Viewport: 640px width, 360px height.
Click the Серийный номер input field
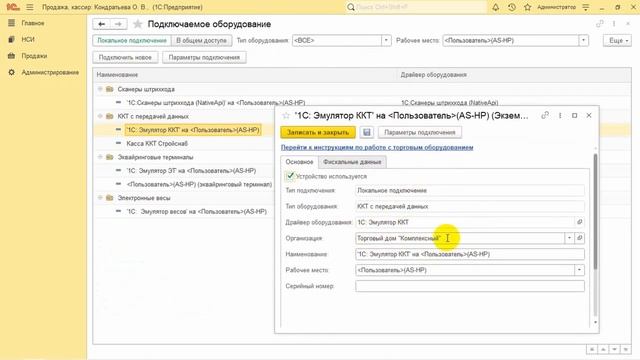coord(470,286)
